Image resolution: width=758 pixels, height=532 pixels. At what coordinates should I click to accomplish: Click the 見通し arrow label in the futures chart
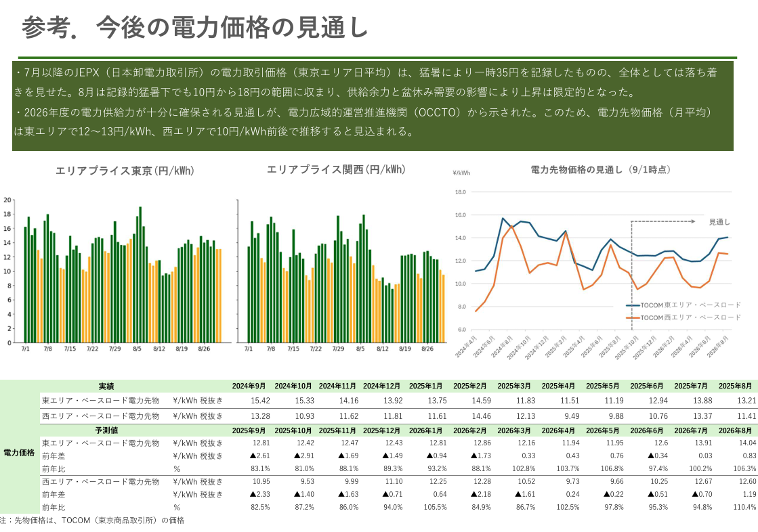click(719, 221)
